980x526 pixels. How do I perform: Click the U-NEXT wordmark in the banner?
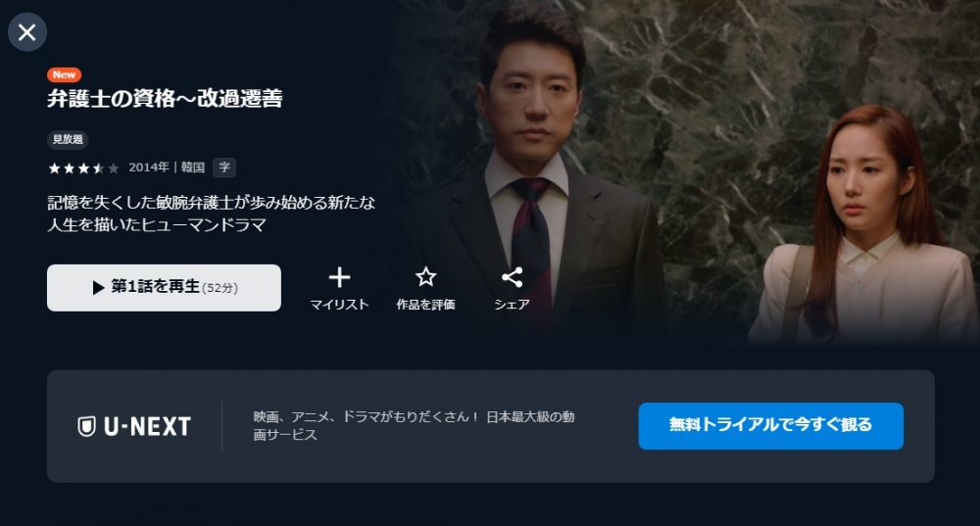point(148,427)
